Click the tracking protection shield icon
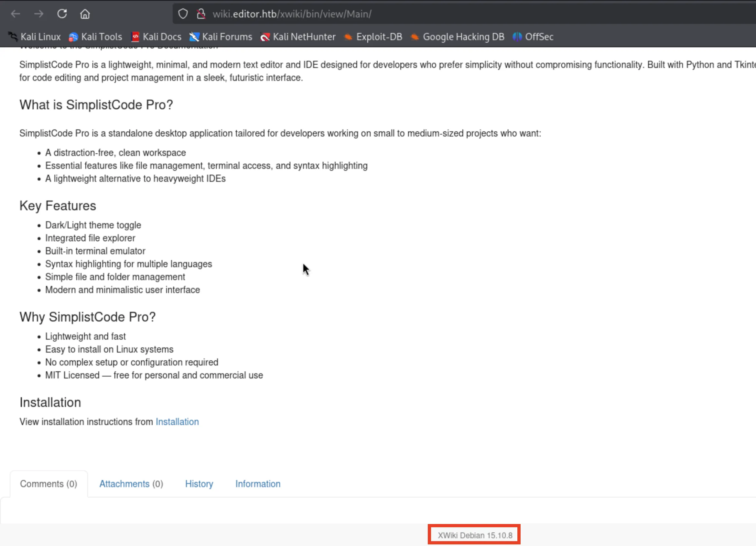This screenshot has height=546, width=756. tap(183, 14)
